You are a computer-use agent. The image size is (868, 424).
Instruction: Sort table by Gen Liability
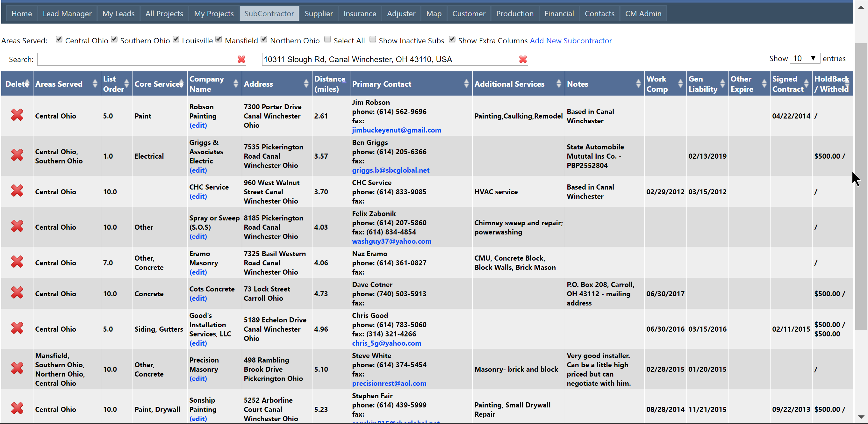(722, 83)
